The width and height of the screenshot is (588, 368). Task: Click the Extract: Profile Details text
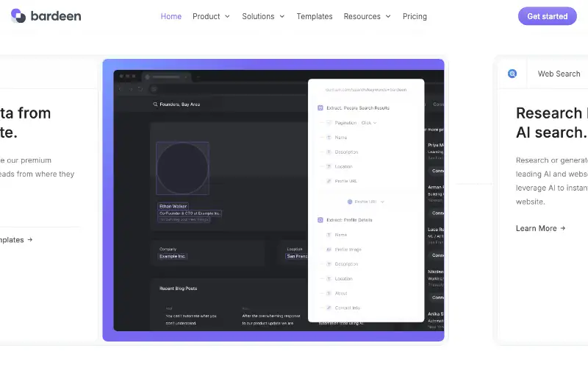[349, 220]
